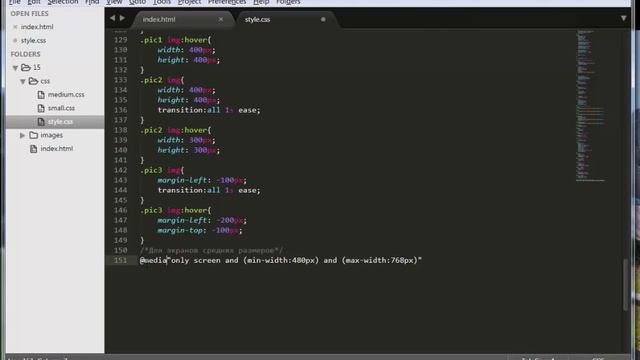Close index.html in Open Files list
Image resolution: width=640 pixels, height=360 pixels.
coord(15,27)
